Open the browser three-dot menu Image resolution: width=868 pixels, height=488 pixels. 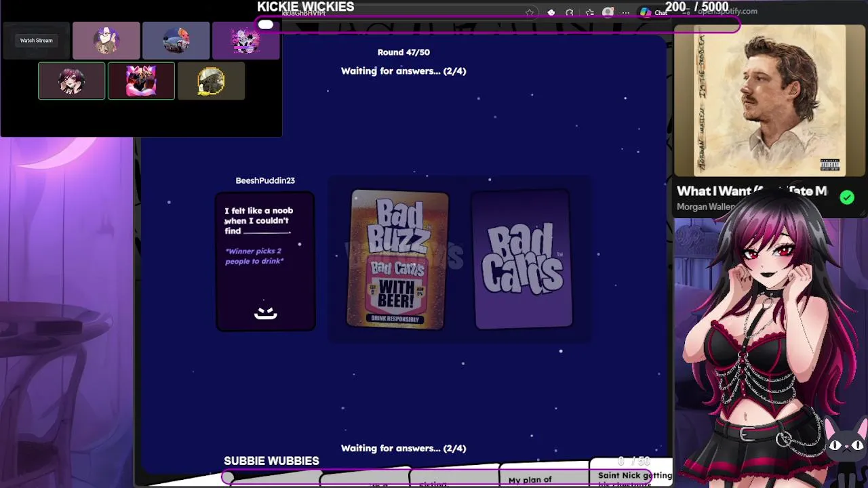(625, 12)
